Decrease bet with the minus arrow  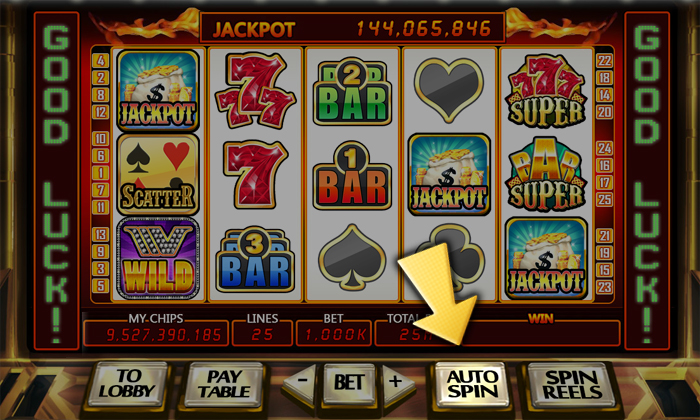(x=302, y=382)
